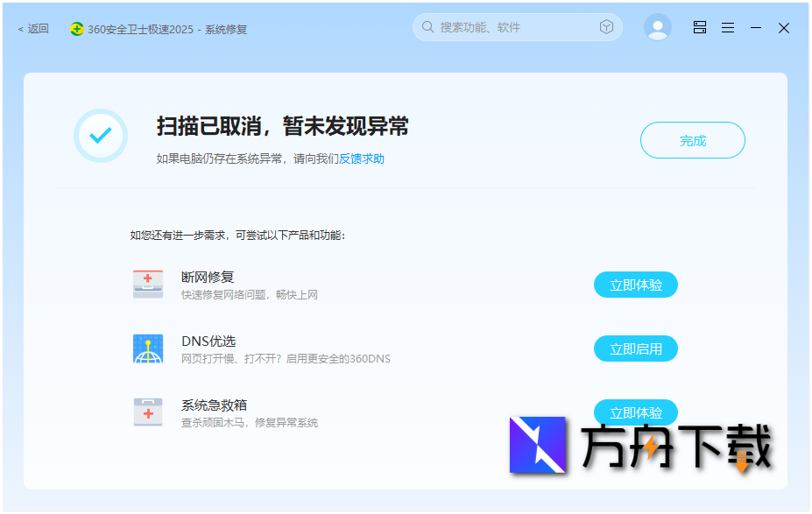The width and height of the screenshot is (812, 514).
Task: Open the hamburger main menu
Action: pyautogui.click(x=727, y=27)
